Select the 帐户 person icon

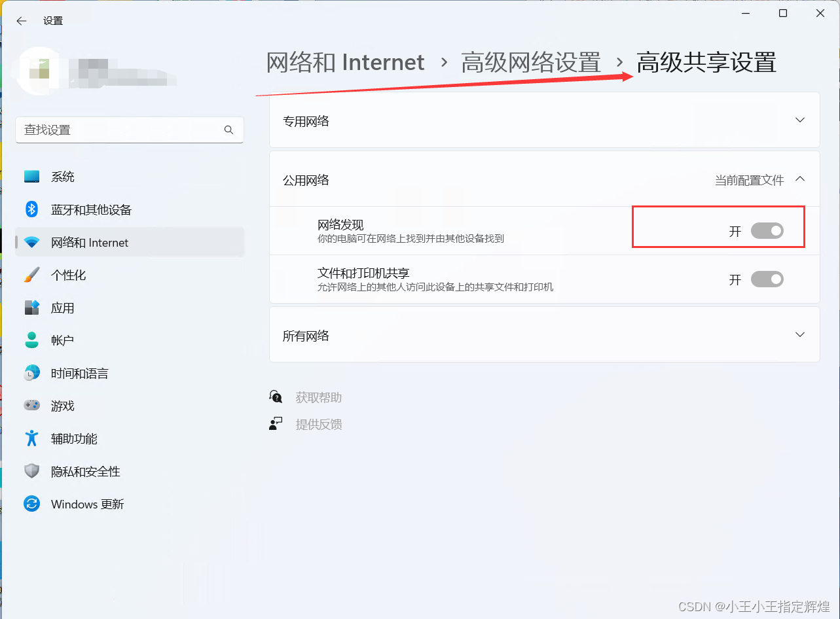tap(31, 340)
